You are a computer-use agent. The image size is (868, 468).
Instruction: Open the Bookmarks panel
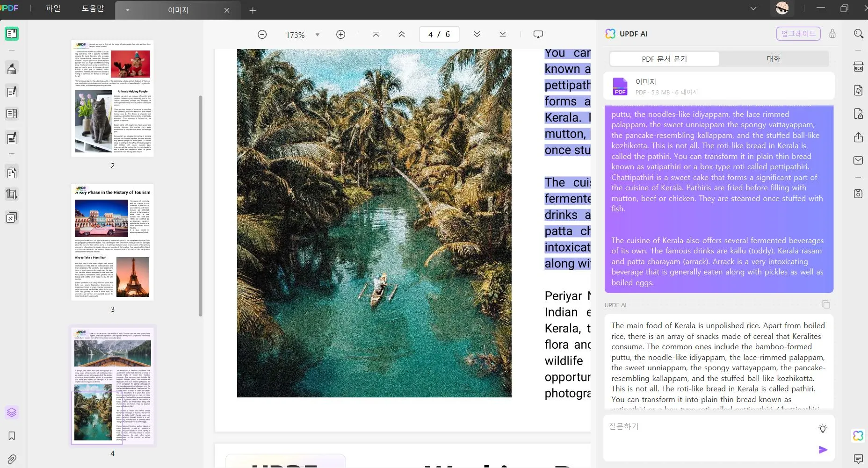12,436
